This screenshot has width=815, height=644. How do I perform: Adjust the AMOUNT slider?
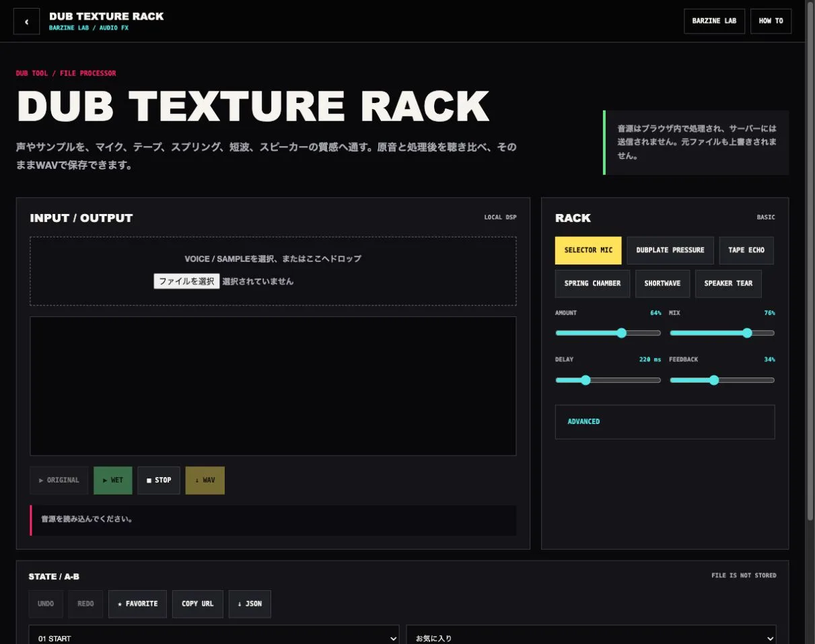(608, 333)
